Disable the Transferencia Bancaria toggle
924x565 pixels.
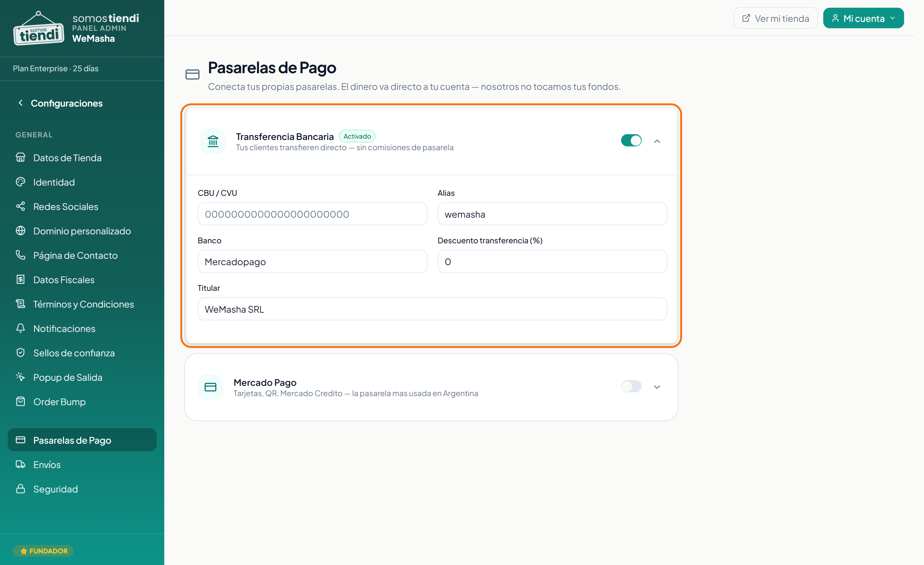631,141
